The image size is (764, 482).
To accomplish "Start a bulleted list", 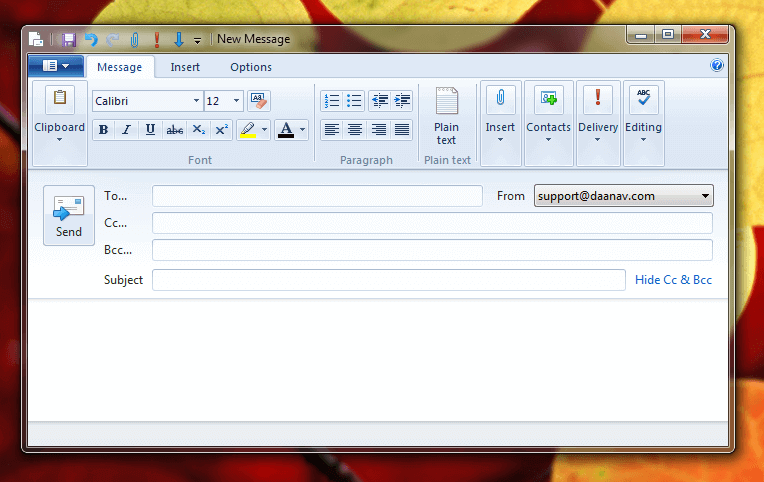I will pyautogui.click(x=354, y=101).
